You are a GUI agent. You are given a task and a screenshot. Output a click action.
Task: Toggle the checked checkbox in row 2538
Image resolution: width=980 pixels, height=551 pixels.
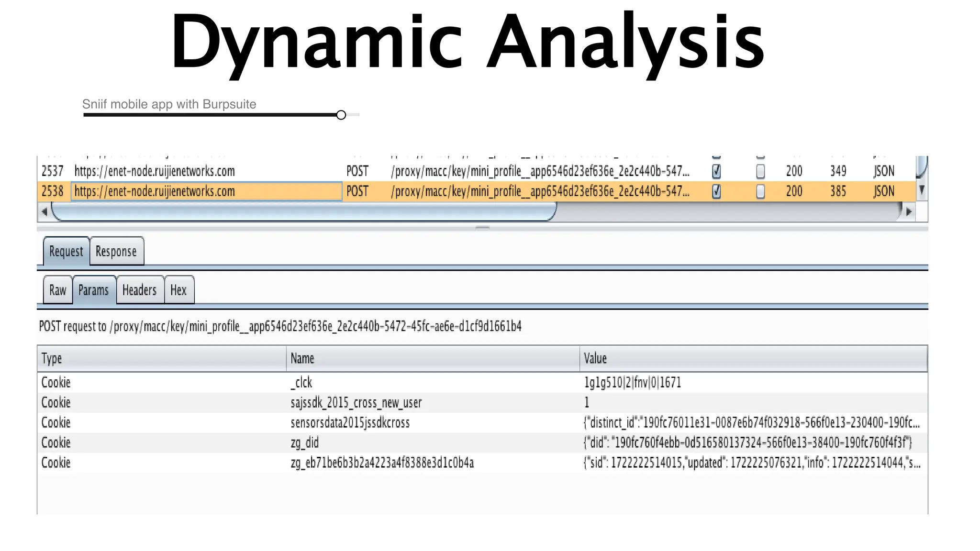(716, 191)
